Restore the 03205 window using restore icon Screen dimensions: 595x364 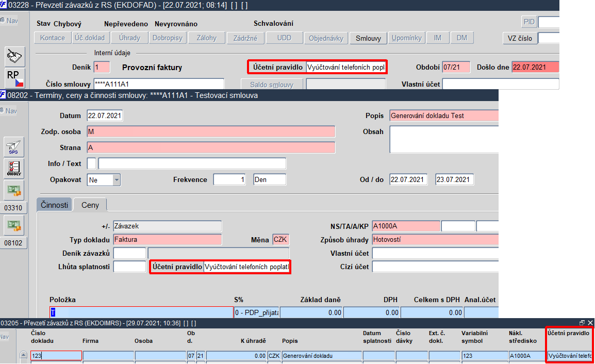[x=582, y=323]
